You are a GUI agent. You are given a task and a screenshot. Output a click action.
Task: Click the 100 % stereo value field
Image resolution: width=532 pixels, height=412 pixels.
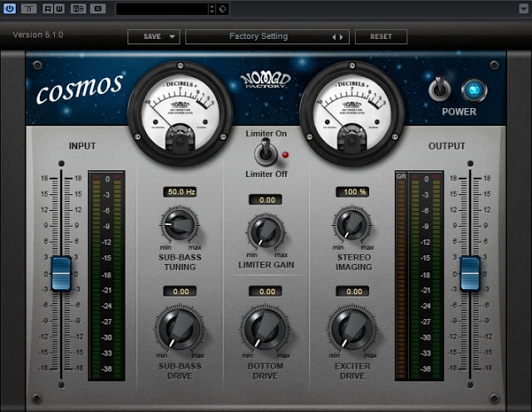click(x=352, y=192)
